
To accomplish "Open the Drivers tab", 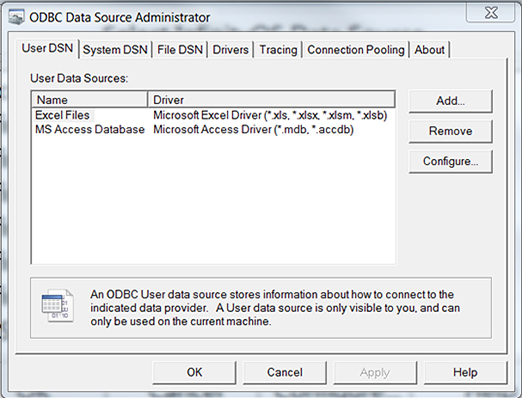I will click(230, 50).
